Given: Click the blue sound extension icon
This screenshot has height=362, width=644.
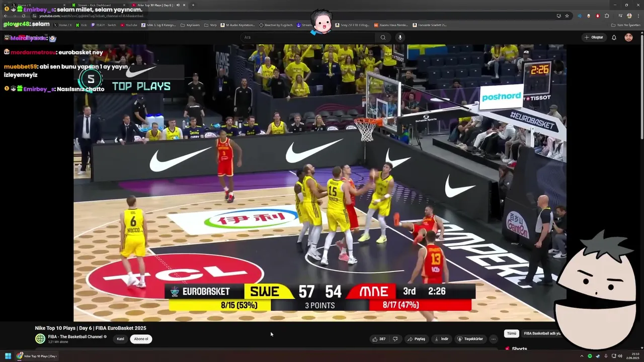Looking at the screenshot, I should [580, 16].
